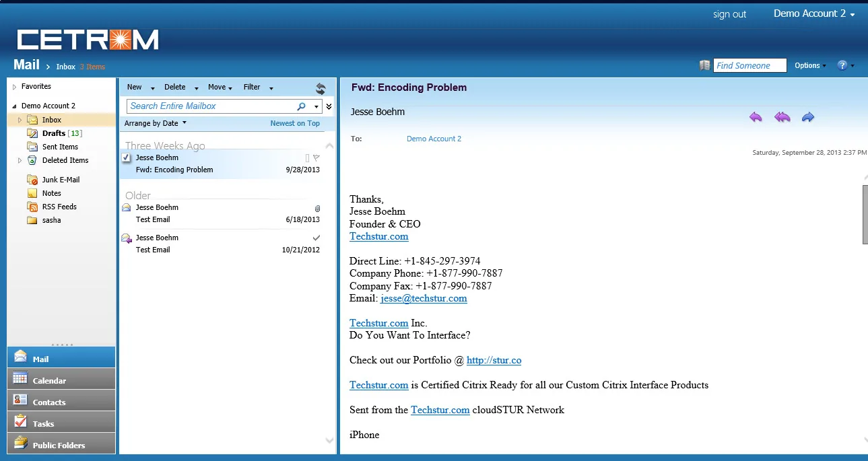Open the New dropdown arrow

[153, 88]
